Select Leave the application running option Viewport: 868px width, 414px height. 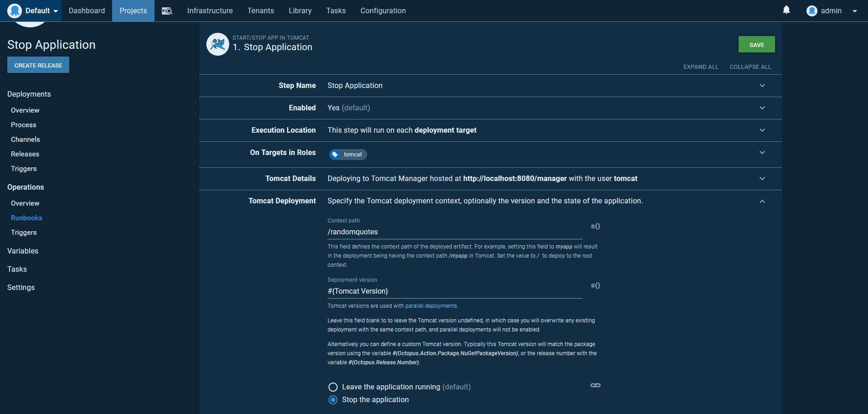[333, 387]
